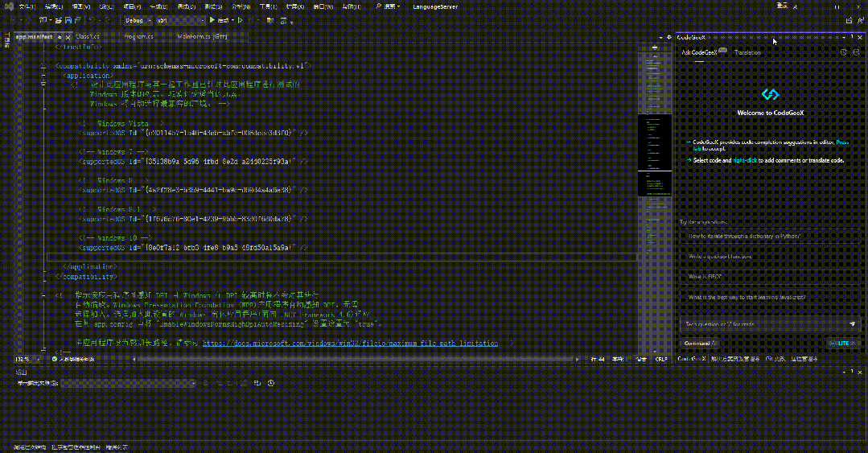Select the Git 更改 bottom panel tab
Viewport: 868px width, 453px height.
[x=775, y=359]
